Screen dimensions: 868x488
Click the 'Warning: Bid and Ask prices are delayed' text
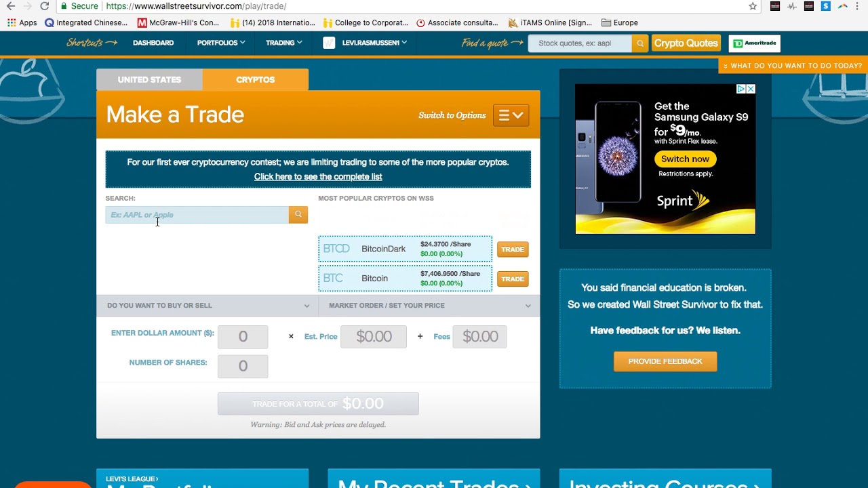[x=318, y=425]
